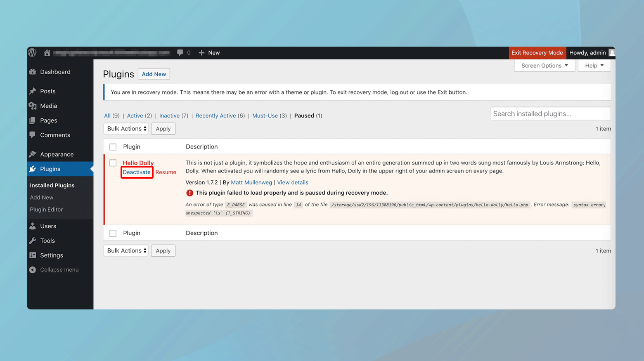Open the Help dropdown
The width and height of the screenshot is (644, 361).
(594, 65)
